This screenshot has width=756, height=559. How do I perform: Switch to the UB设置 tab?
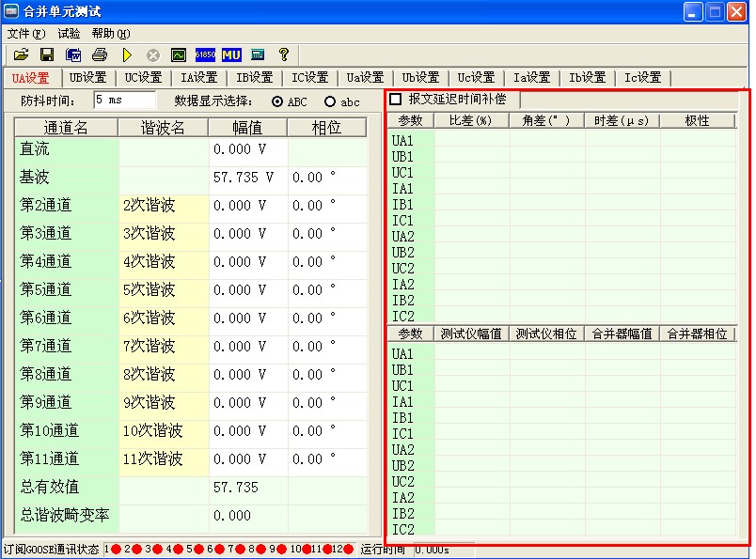[88, 78]
